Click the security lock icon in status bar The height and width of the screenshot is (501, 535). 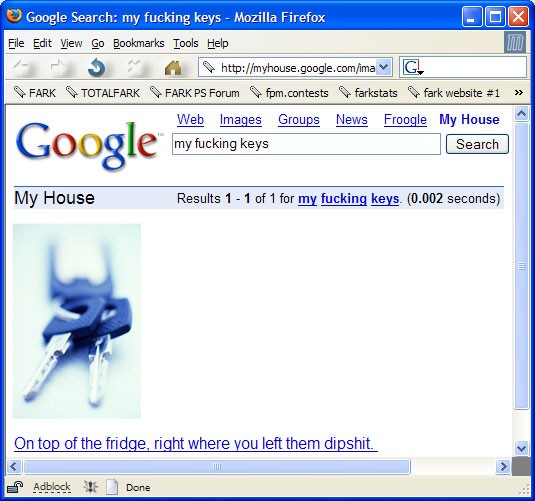click(15, 487)
